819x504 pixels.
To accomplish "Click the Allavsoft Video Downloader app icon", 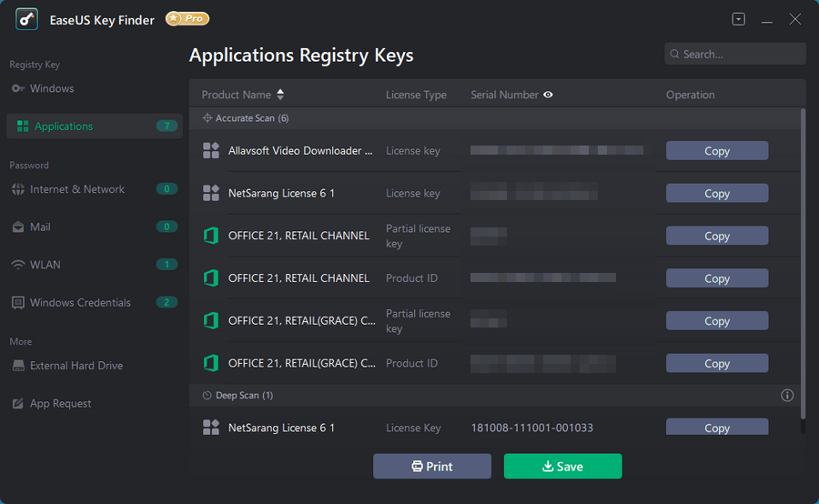I will click(211, 150).
